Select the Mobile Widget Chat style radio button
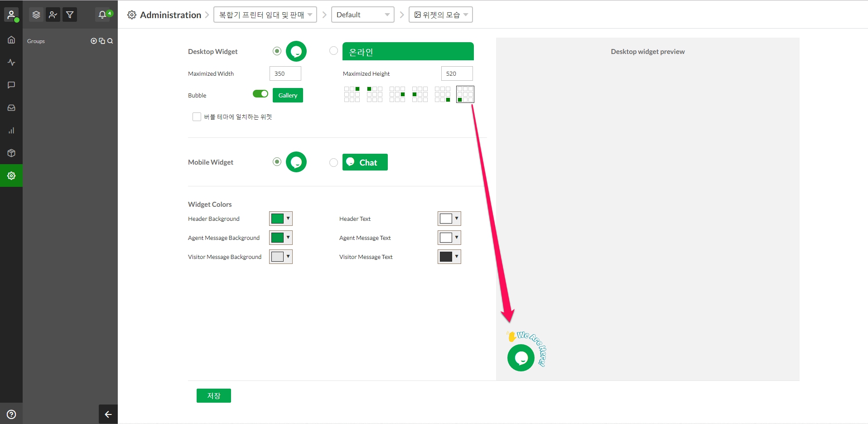The height and width of the screenshot is (424, 868). click(x=333, y=162)
